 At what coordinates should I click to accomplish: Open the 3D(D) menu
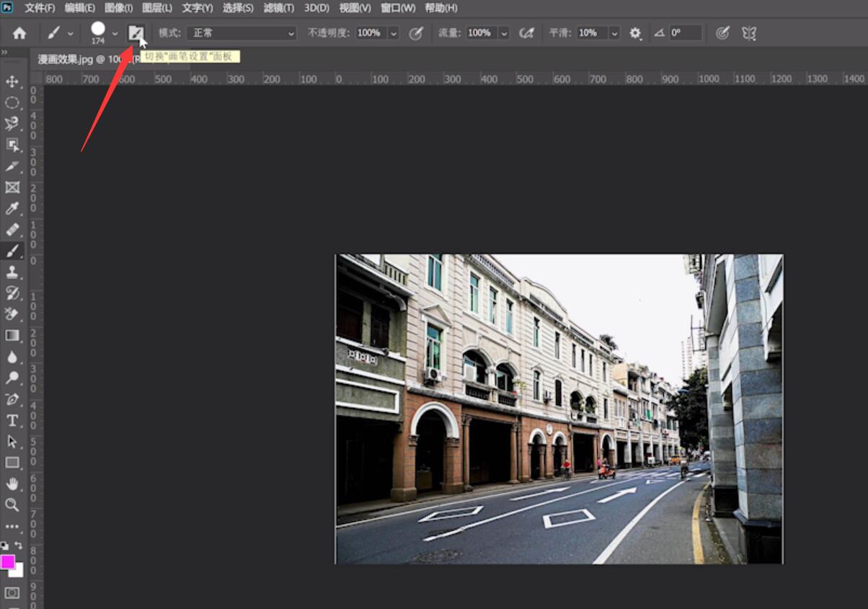click(x=316, y=8)
